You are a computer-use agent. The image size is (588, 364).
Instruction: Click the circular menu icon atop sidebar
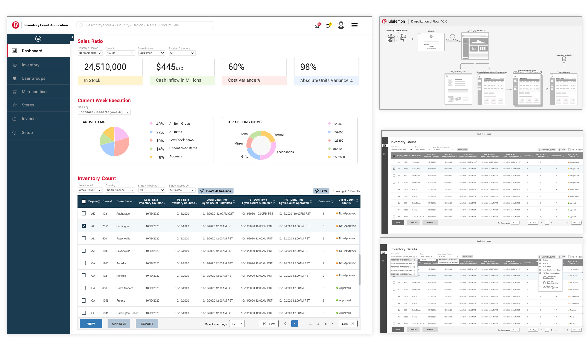pyautogui.click(x=38, y=39)
